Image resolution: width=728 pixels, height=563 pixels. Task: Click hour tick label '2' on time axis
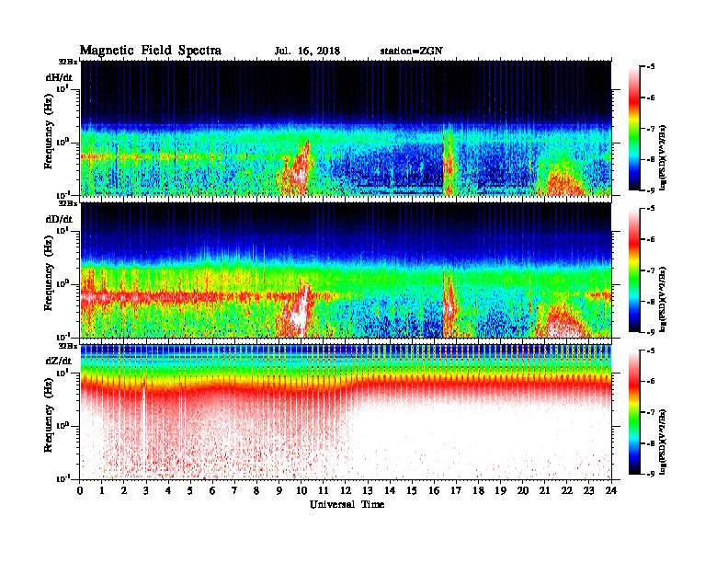tap(124, 491)
